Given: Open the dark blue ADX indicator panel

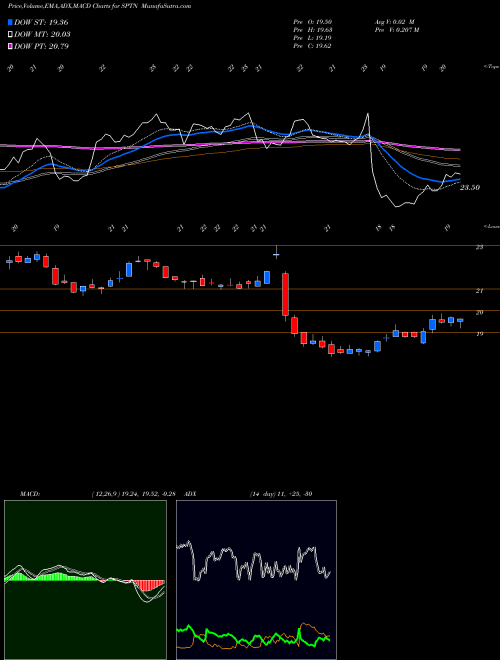Looking at the screenshot, I should click(256, 580).
